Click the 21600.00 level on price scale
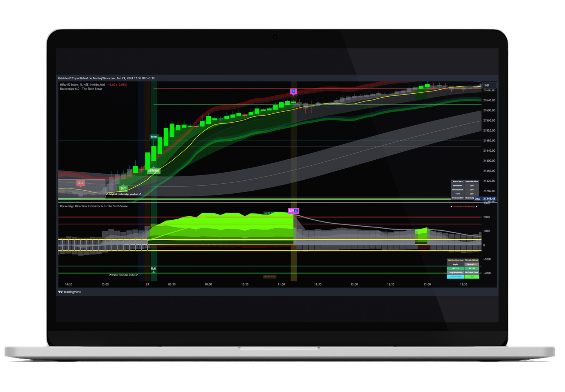This screenshot has height=392, width=565. (489, 111)
